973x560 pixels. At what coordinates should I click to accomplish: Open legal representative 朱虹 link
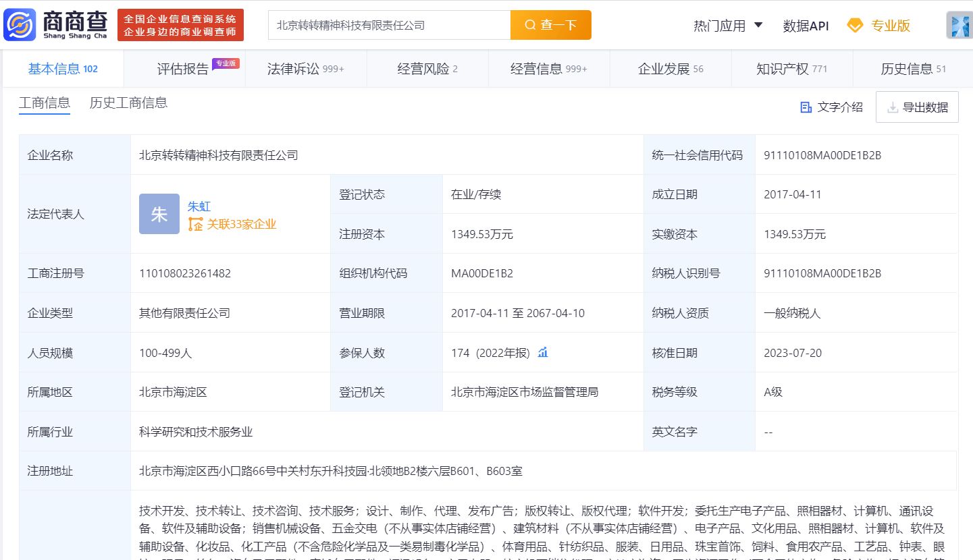coord(199,206)
